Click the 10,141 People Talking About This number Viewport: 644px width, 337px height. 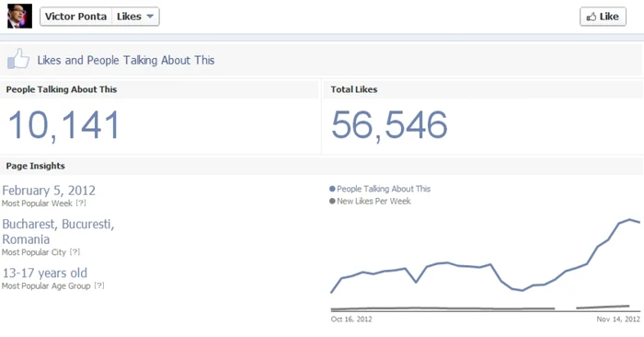tap(63, 125)
